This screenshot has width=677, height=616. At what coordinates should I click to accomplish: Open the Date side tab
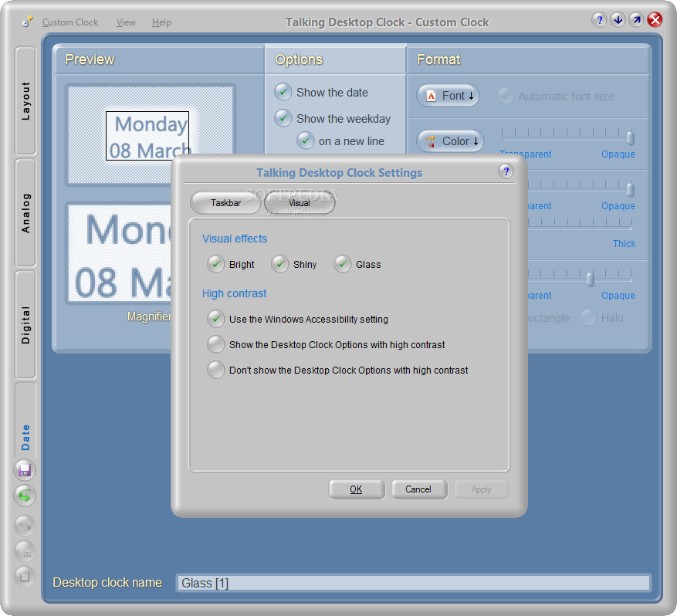click(x=25, y=421)
